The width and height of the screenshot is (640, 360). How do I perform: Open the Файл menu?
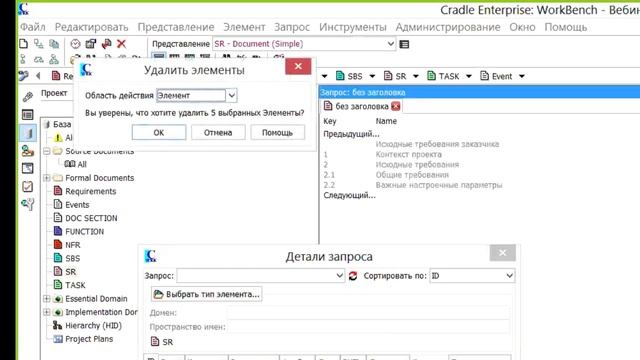tap(33, 27)
